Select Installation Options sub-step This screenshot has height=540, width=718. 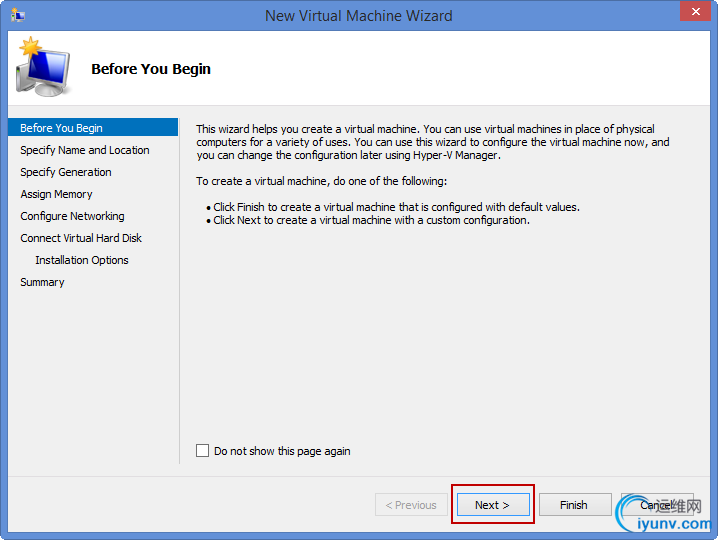click(x=82, y=260)
